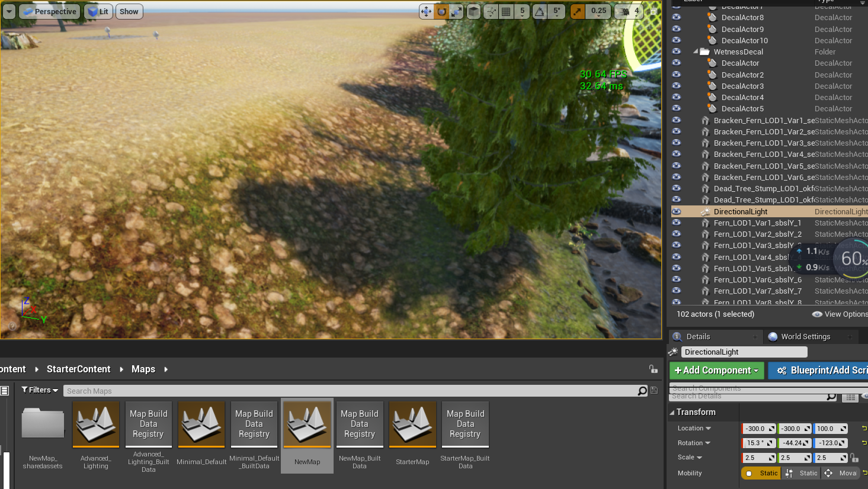Hide DecalActor8 with its eye icon

coord(677,17)
